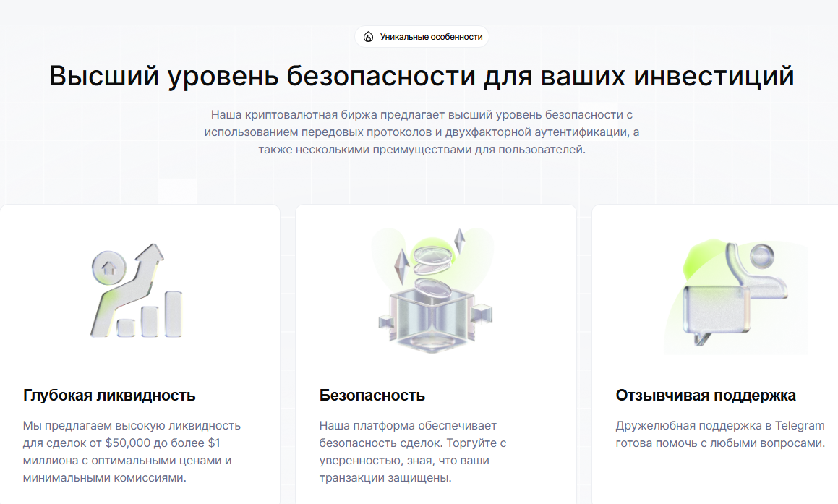The width and height of the screenshot is (838, 504).
Task: Open the 'Отзывчивая поддержка' card title
Action: click(x=706, y=396)
